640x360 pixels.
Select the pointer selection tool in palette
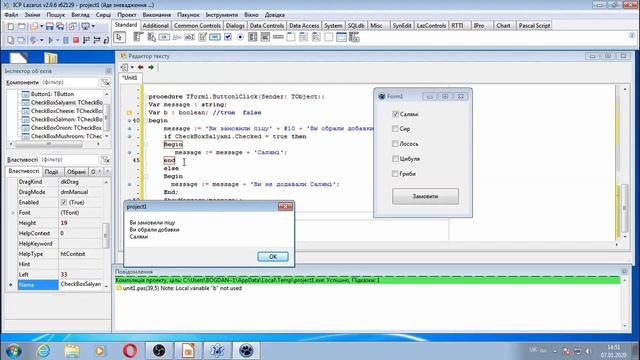click(119, 37)
